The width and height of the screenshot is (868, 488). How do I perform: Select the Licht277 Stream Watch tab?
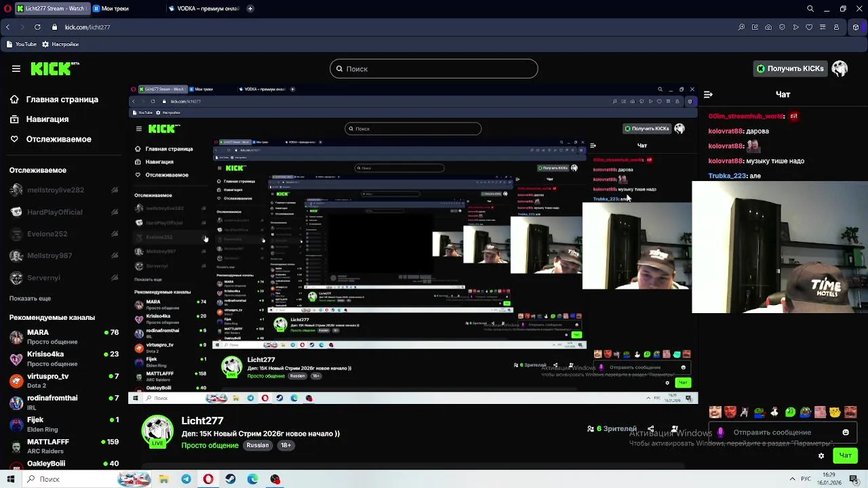[x=52, y=9]
